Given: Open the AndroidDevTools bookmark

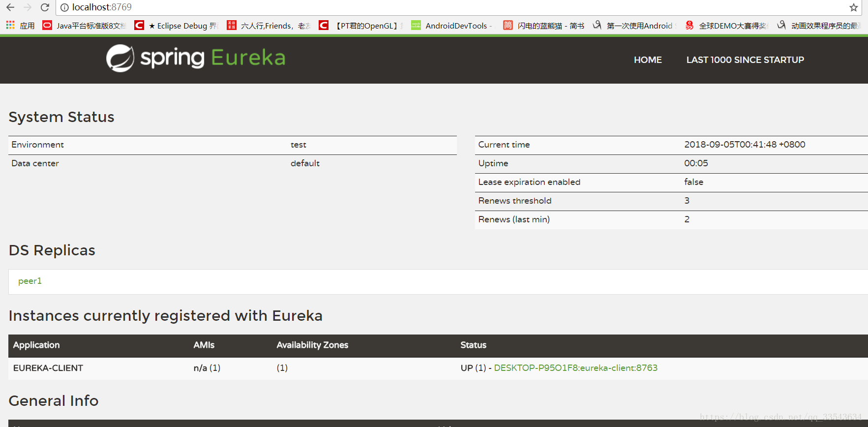Looking at the screenshot, I should (x=452, y=26).
